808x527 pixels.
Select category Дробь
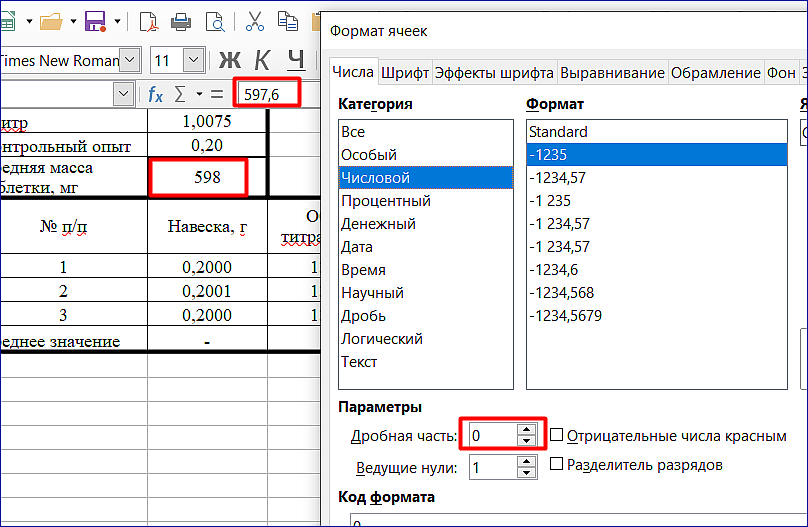[x=426, y=316]
